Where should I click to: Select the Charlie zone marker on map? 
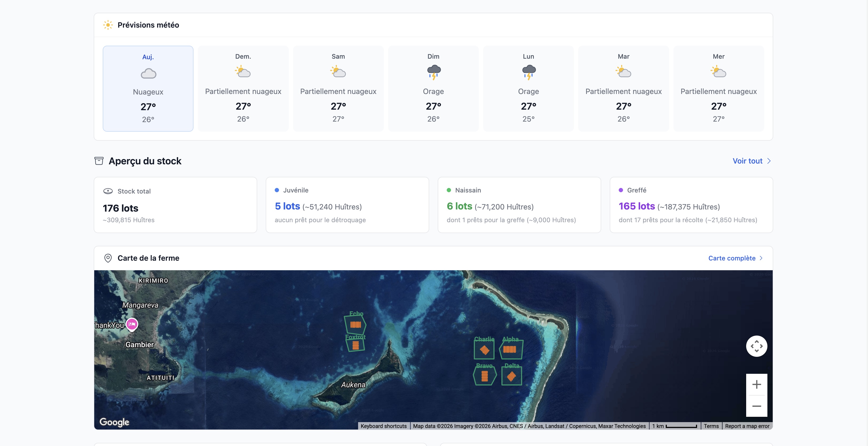484,350
